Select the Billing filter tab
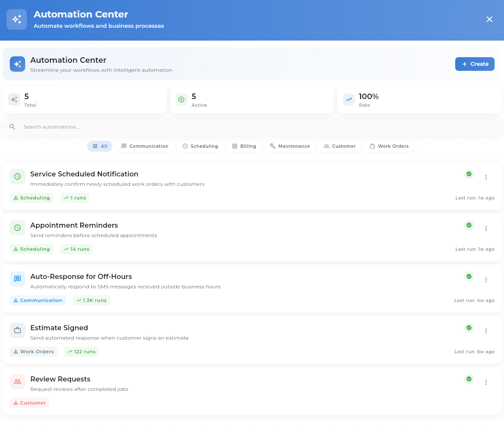504x443 pixels. point(244,146)
